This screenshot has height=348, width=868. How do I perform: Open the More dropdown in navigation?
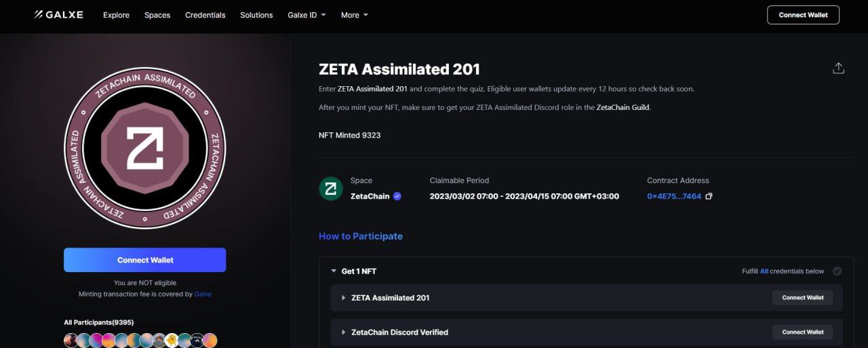(355, 15)
